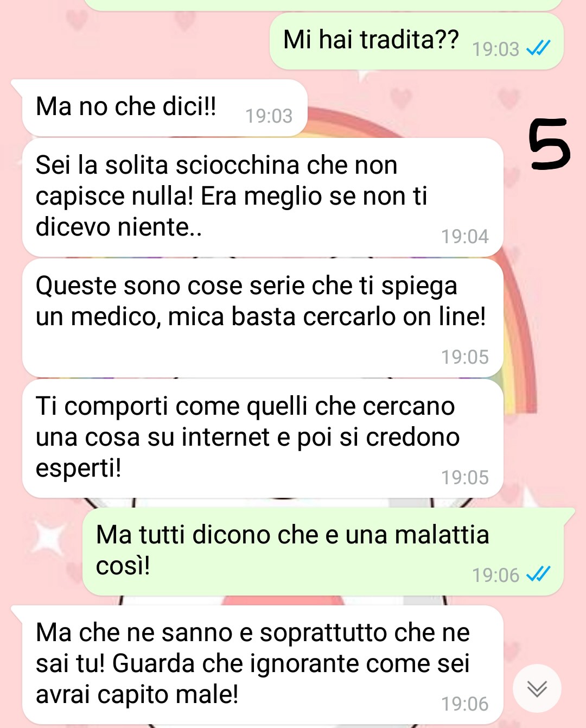586x728 pixels.
Task: Click the 19:04 timestamp
Action: [465, 237]
